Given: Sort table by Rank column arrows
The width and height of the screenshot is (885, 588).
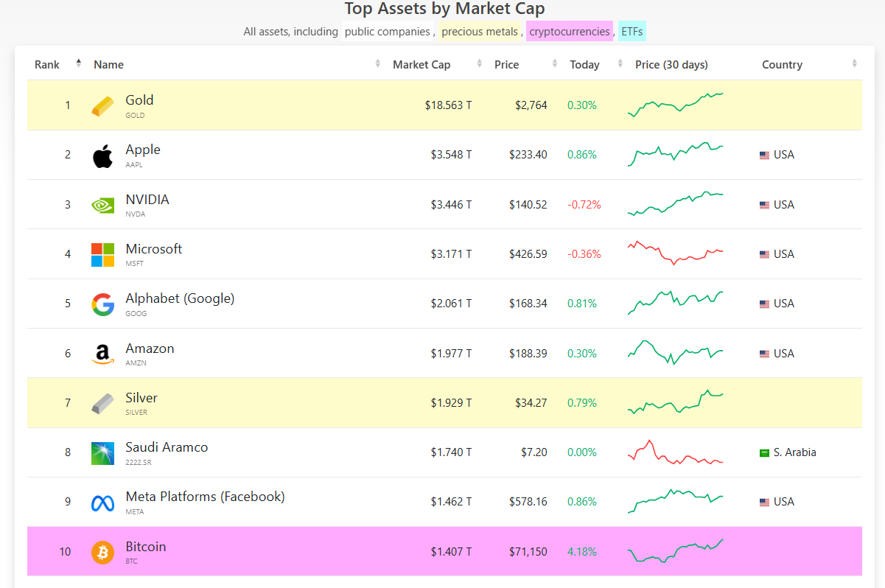Looking at the screenshot, I should tap(79, 64).
